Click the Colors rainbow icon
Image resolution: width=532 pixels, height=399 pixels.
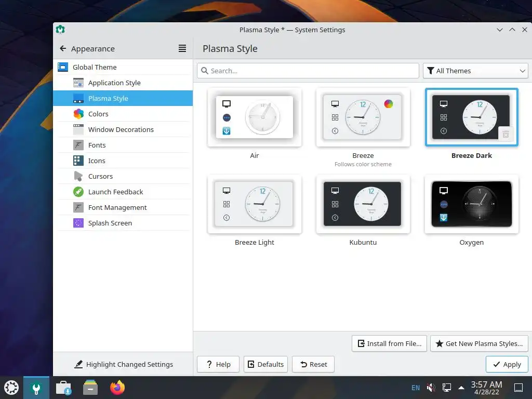click(x=78, y=114)
